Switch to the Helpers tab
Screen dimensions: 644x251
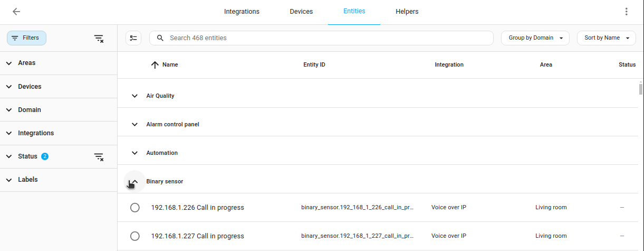coord(407,12)
